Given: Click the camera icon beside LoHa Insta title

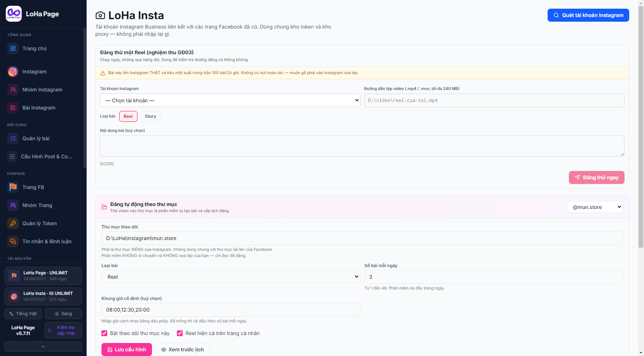Looking at the screenshot, I should click(x=100, y=15).
